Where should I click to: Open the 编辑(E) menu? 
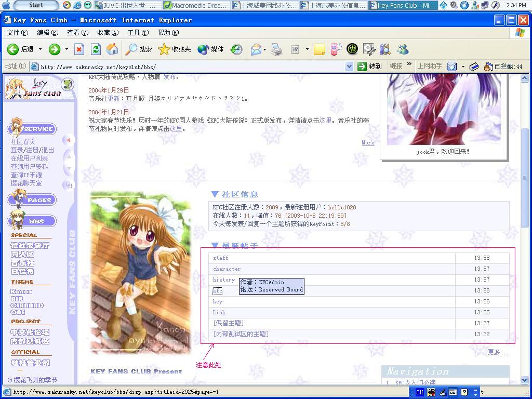point(47,33)
